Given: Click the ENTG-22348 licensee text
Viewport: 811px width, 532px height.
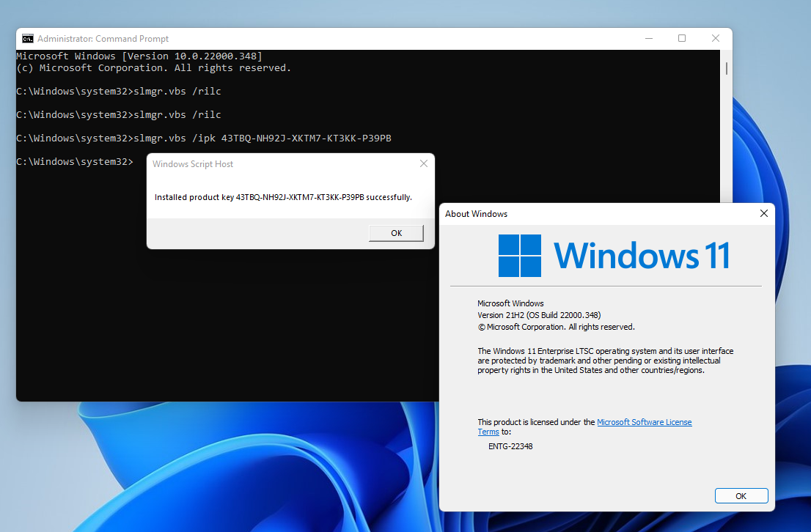Looking at the screenshot, I should (510, 446).
